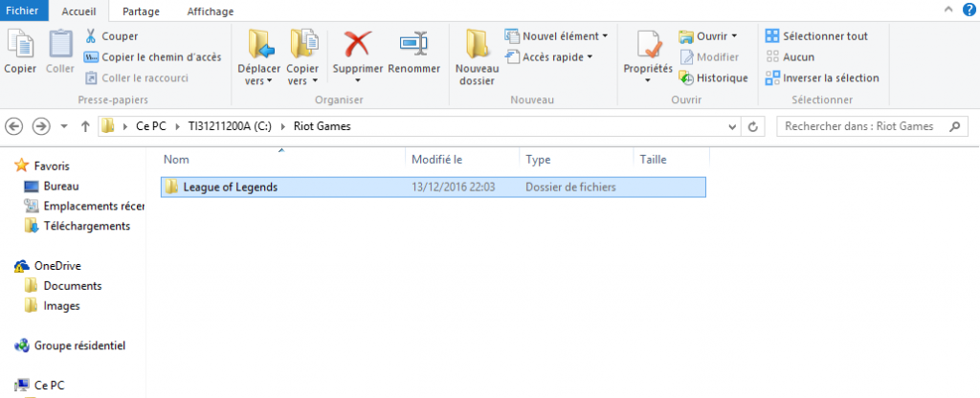Open address bar history dropdown
Image resolution: width=980 pixels, height=398 pixels.
[x=732, y=126]
